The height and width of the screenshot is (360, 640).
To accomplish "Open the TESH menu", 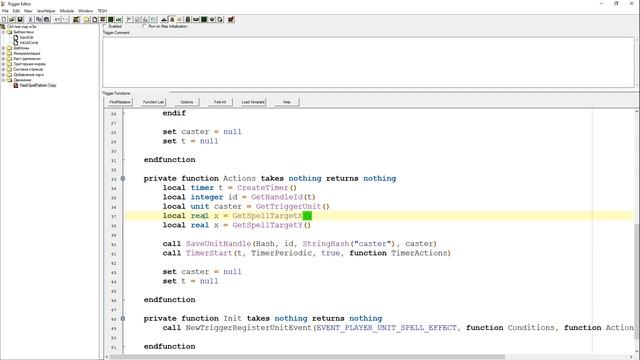I will (102, 11).
